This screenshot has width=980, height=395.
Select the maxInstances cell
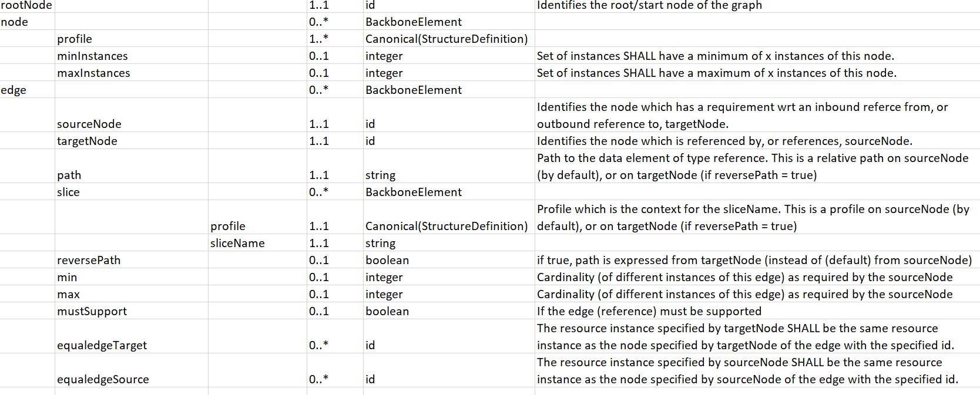click(132, 73)
